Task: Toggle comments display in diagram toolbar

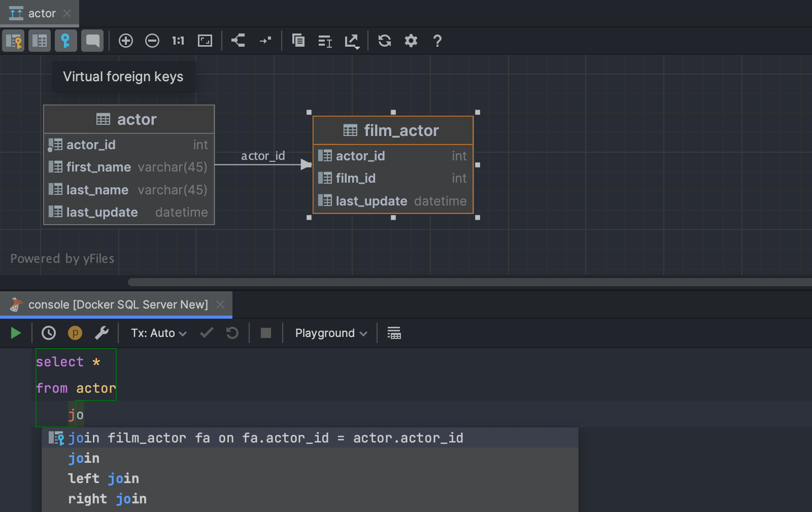Action: tap(92, 41)
